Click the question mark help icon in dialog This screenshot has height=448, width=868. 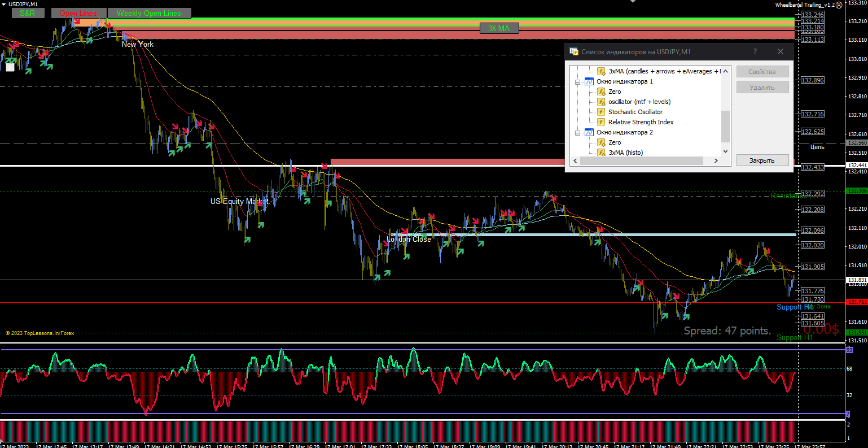pos(755,51)
